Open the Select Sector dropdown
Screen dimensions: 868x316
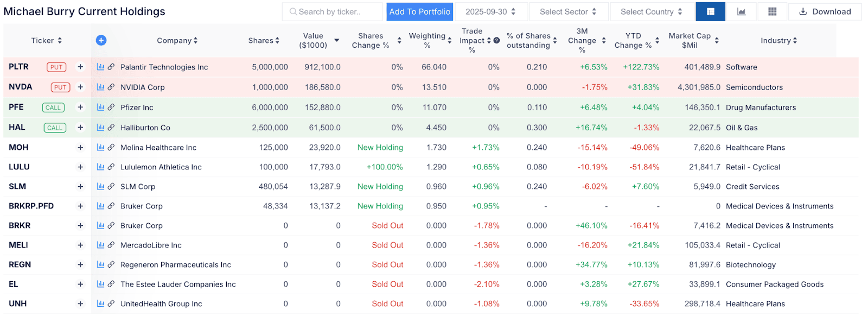(567, 12)
